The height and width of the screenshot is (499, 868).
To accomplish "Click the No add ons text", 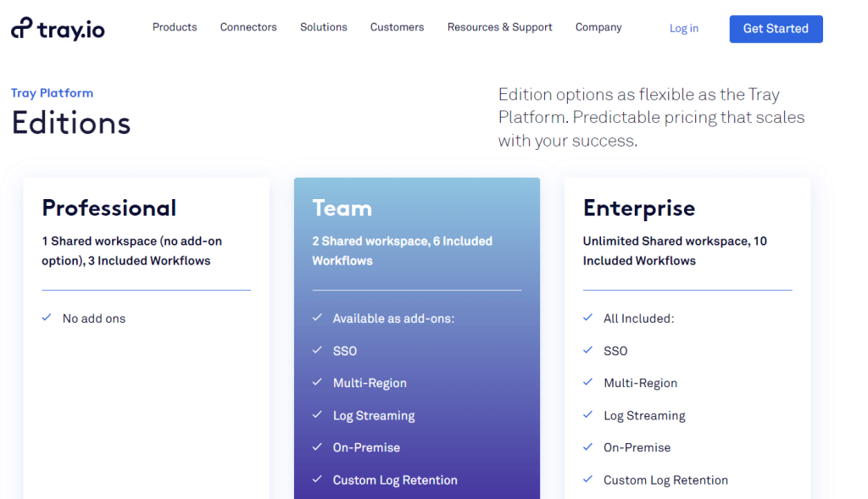I will 94,319.
